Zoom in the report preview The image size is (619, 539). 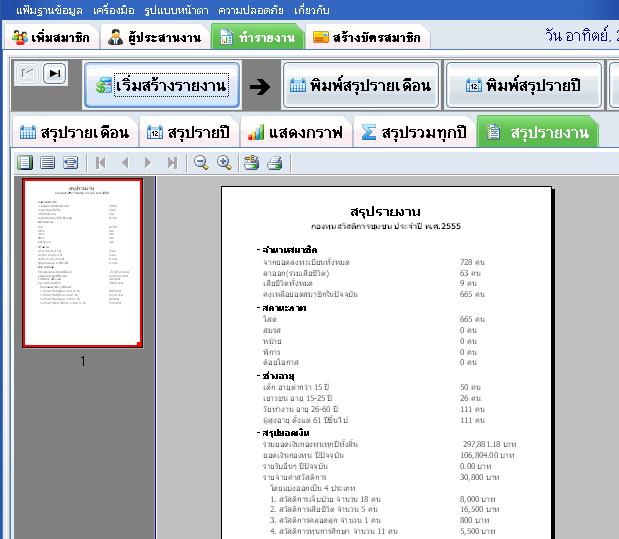[224, 162]
